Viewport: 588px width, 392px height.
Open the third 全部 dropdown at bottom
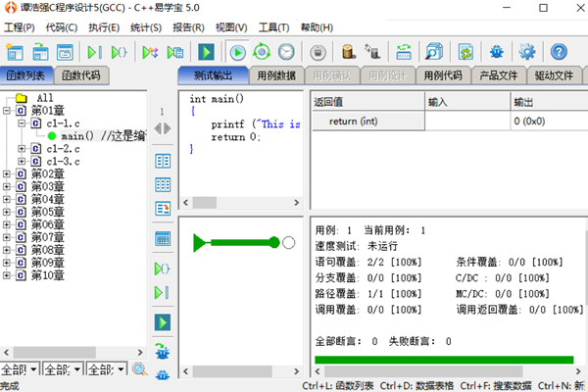(x=121, y=369)
